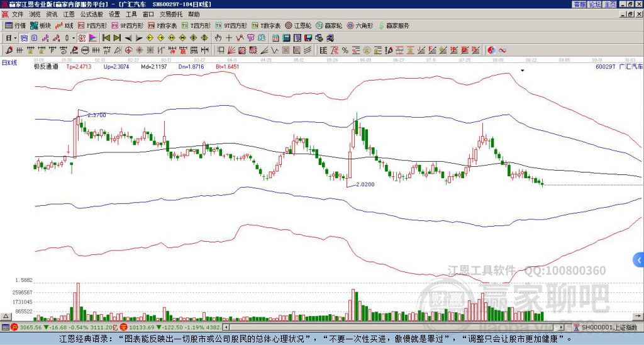The width and height of the screenshot is (644, 345).
Task: Open the 六角形 tool
Action: pyautogui.click(x=360, y=25)
